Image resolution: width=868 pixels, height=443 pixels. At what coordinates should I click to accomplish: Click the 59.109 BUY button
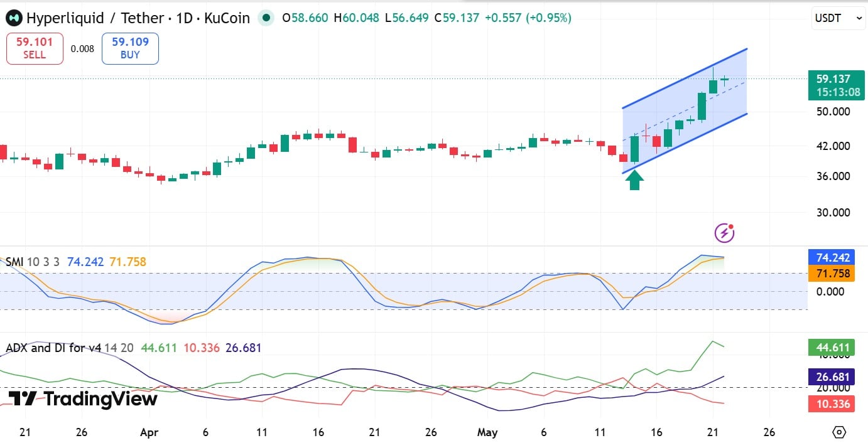point(130,48)
